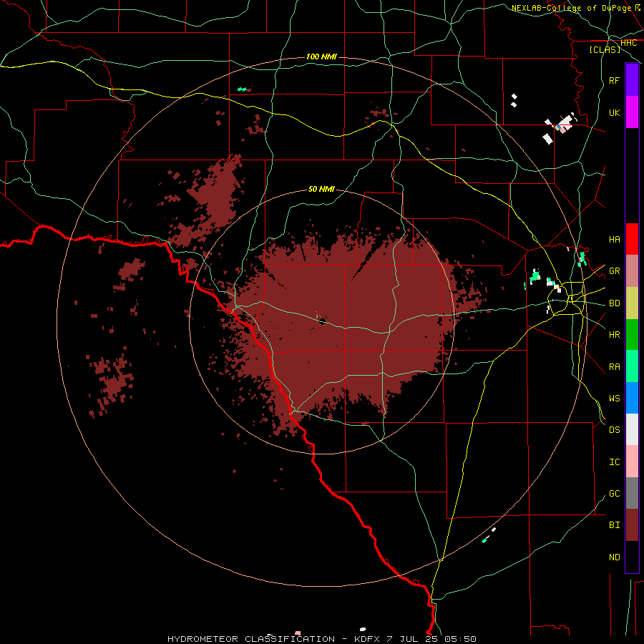Viewport: 644px width, 644px height.
Task: Click the "[CLAS]" legend header text
Action: pos(605,49)
